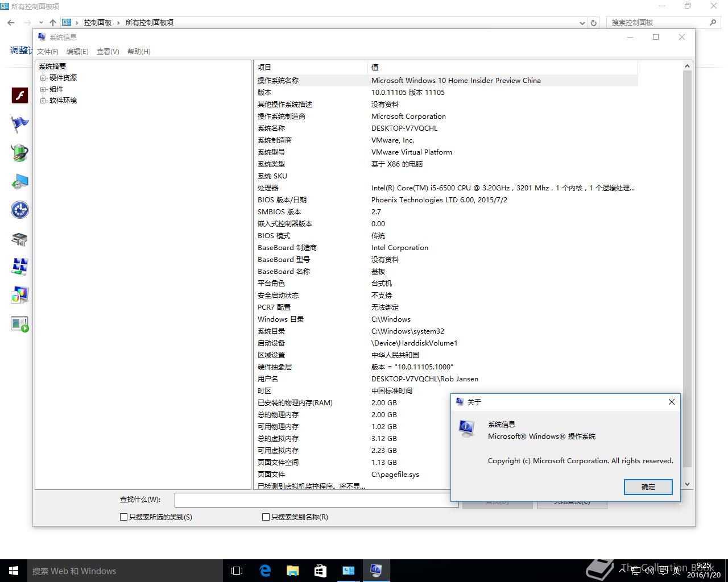The image size is (728, 582).
Task: Click the Control Panel address bar icon
Action: point(67,23)
